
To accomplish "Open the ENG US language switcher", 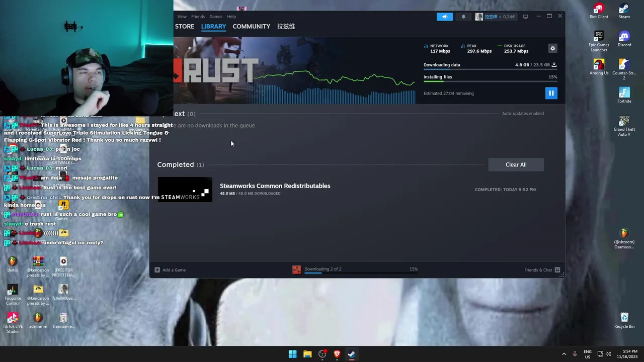I will point(587,354).
